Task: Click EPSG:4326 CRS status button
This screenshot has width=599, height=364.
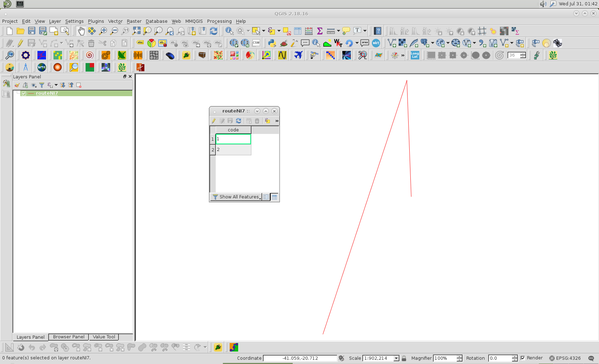Action: (565, 358)
